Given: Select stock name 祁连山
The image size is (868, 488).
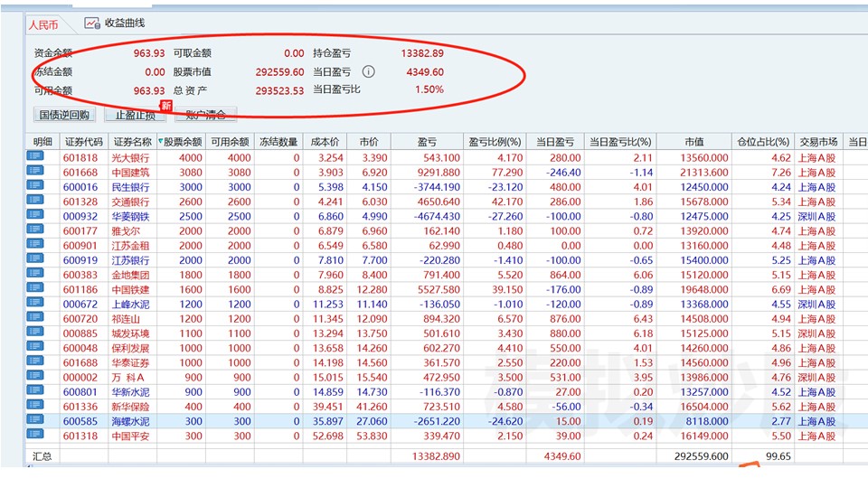Looking at the screenshot, I should (126, 319).
